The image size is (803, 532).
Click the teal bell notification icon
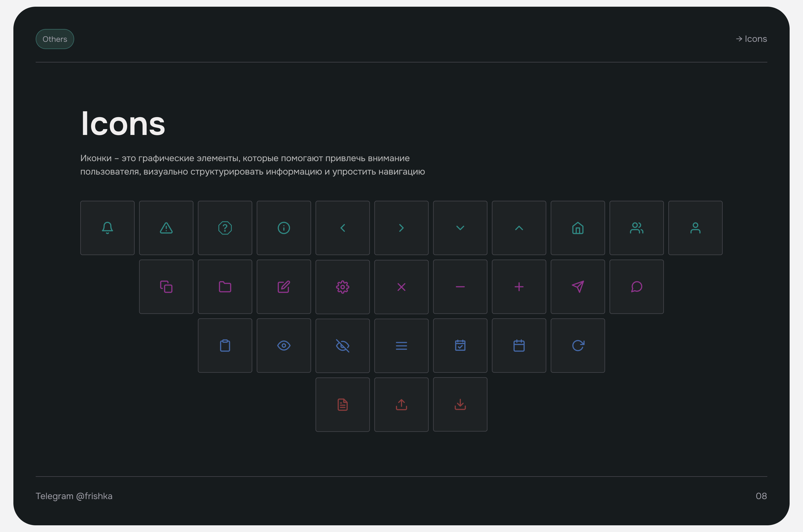[x=107, y=228]
